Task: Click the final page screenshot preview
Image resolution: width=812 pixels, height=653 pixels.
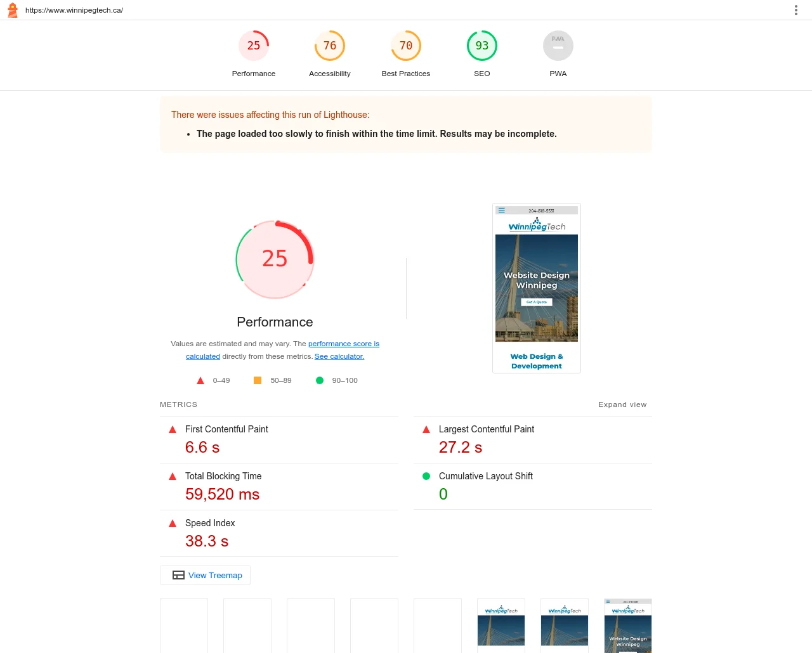Action: pos(537,288)
